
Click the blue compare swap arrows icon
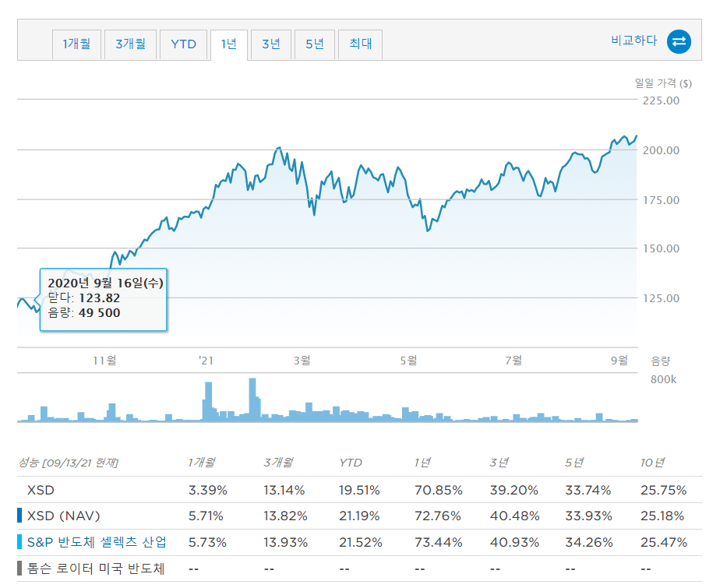click(x=679, y=42)
